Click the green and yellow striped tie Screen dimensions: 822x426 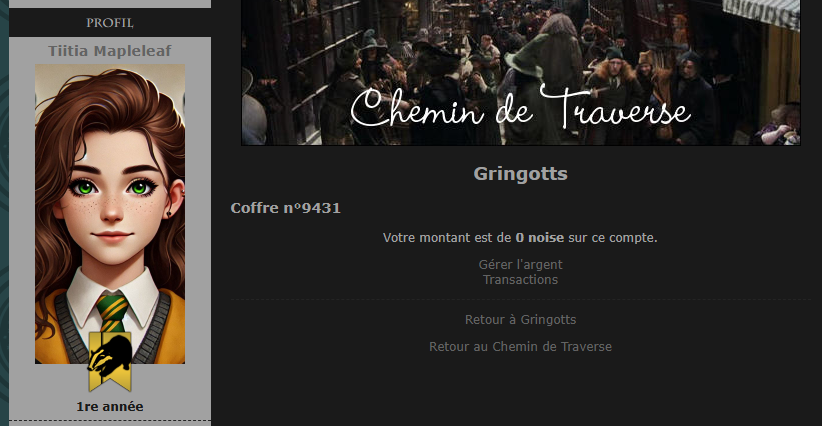click(112, 313)
